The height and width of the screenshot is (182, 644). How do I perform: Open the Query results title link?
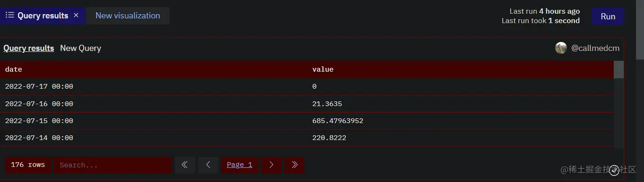pyautogui.click(x=29, y=48)
